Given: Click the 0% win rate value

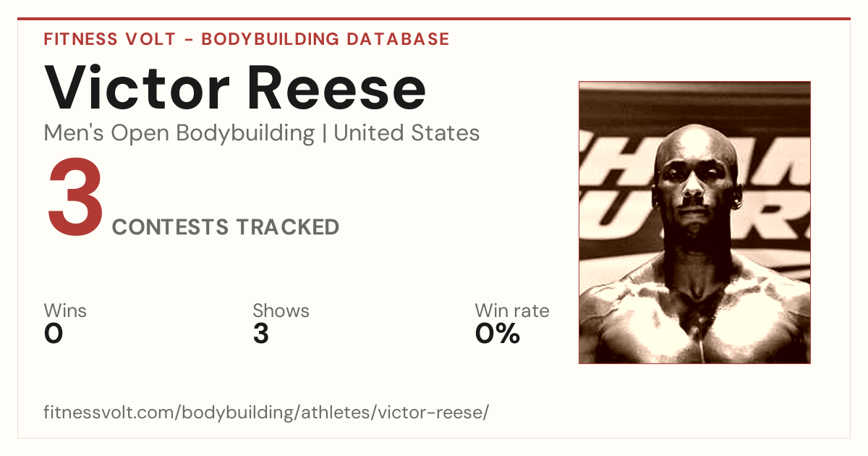Looking at the screenshot, I should click(x=498, y=334).
